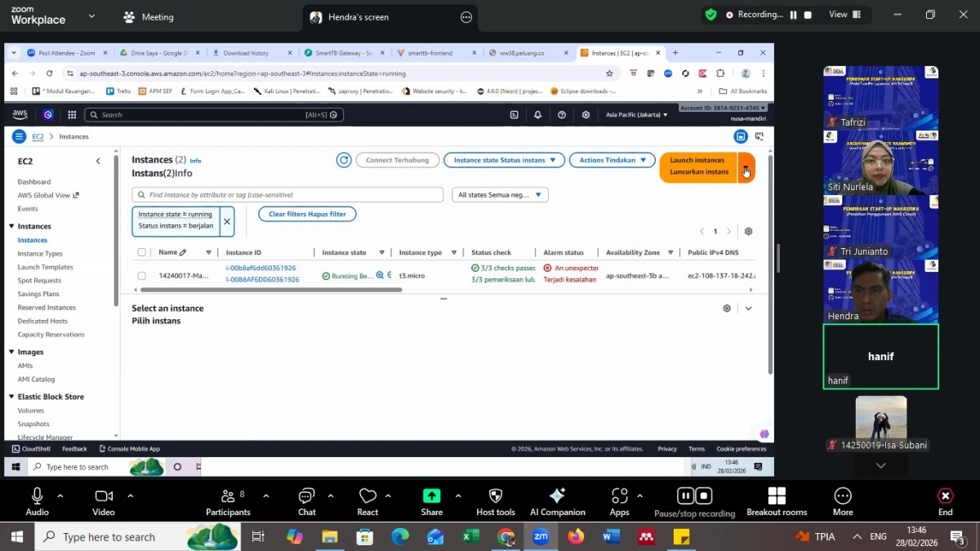Screen dimensions: 980x551
Task: Click the Find Instance search field
Action: pos(287,195)
